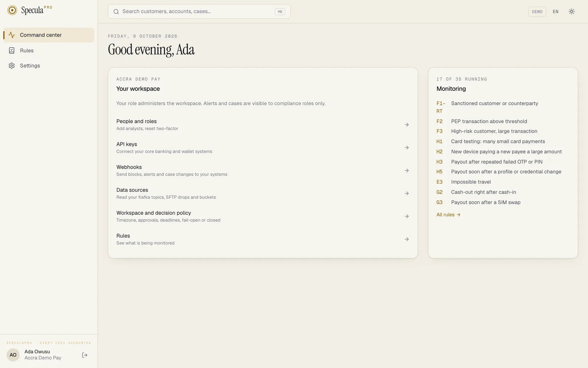Click the 17 OF 35 RUNNING label
Viewport: 588px width, 368px height.
[462, 79]
